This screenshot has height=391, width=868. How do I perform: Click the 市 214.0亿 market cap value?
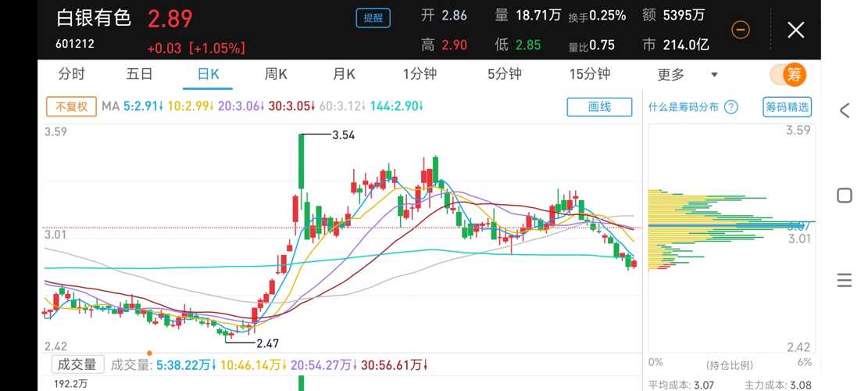(675, 45)
